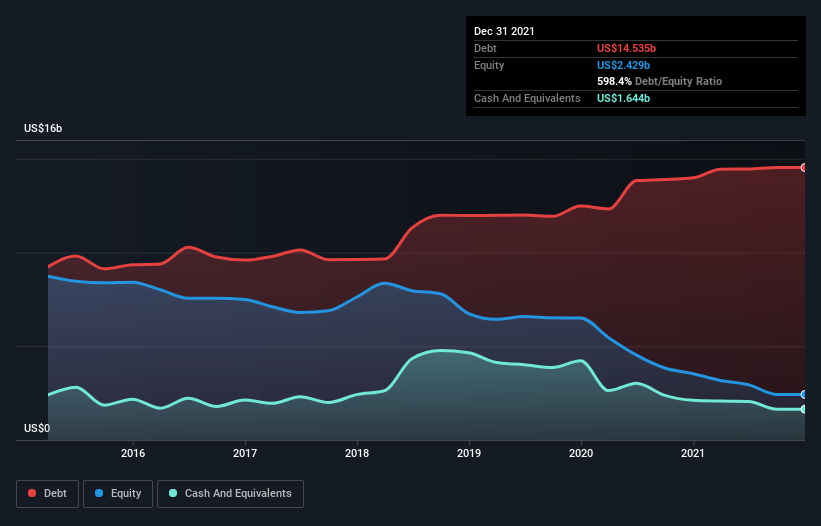Click the blue Equity endpoint marker
This screenshot has width=821, height=526.
(x=804, y=394)
